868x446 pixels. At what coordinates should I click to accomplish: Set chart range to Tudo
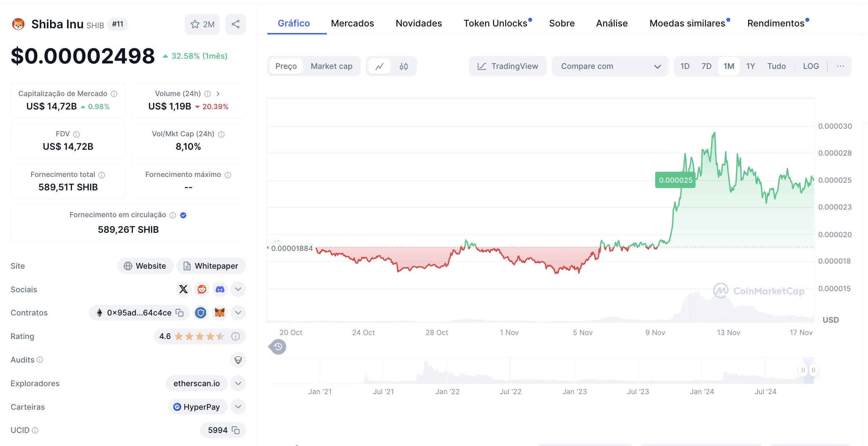(x=776, y=66)
